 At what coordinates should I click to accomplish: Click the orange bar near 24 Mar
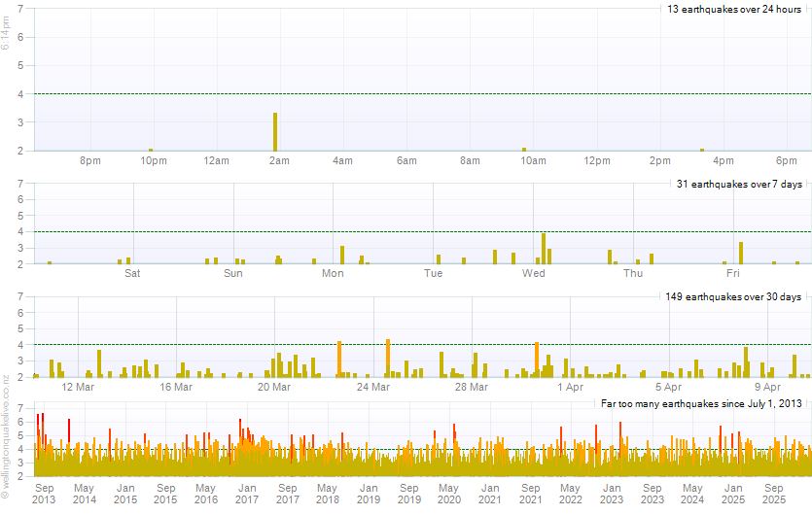click(388, 358)
